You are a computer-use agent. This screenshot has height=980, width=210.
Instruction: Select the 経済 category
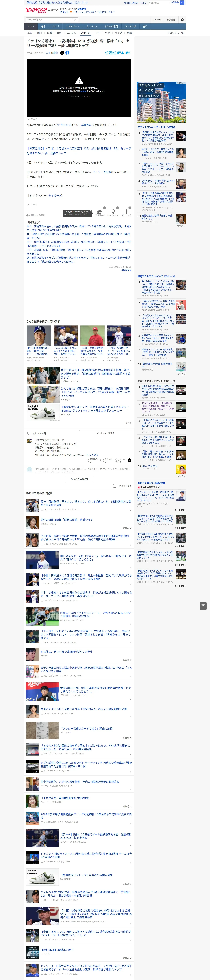pos(59,33)
